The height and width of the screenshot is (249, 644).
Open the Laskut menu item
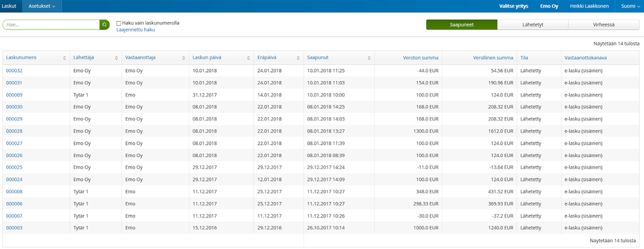8,6
